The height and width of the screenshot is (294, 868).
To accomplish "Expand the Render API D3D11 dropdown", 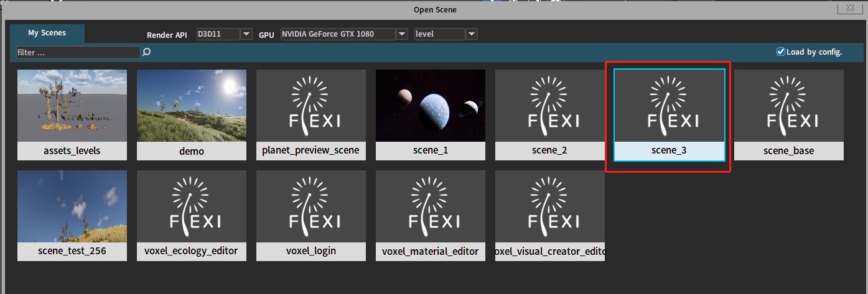I will [x=246, y=34].
